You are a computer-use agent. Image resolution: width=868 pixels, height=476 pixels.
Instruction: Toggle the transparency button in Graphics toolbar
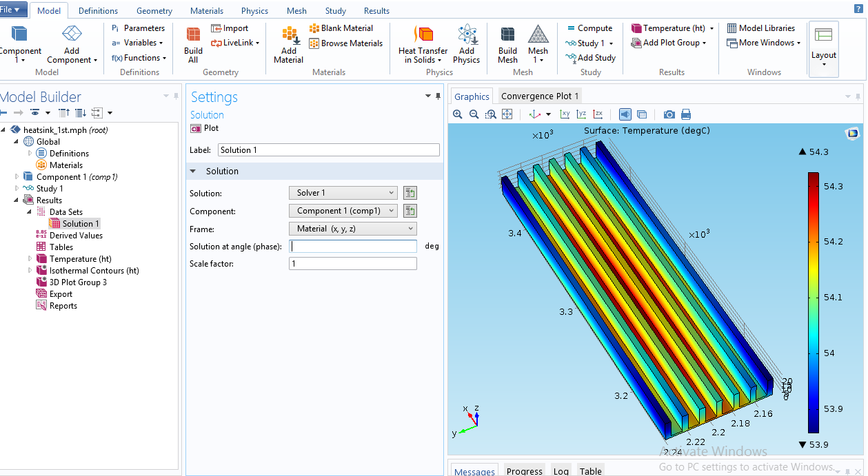click(642, 114)
